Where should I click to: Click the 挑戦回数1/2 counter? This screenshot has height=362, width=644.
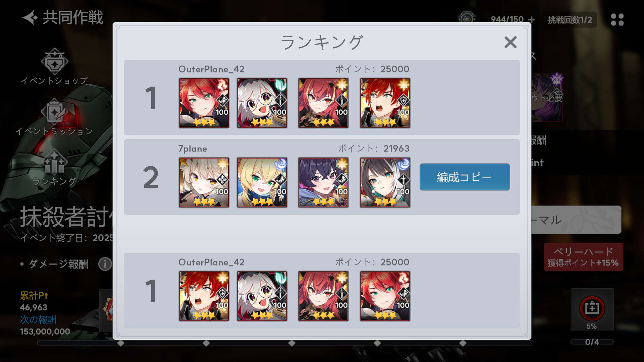[x=570, y=20]
